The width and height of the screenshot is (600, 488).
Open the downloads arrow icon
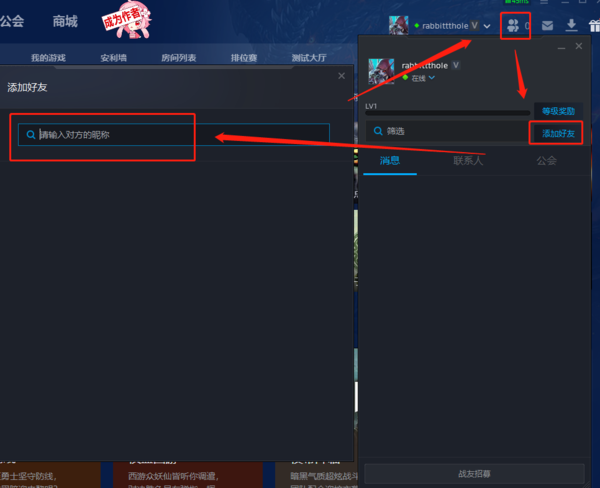(x=571, y=25)
